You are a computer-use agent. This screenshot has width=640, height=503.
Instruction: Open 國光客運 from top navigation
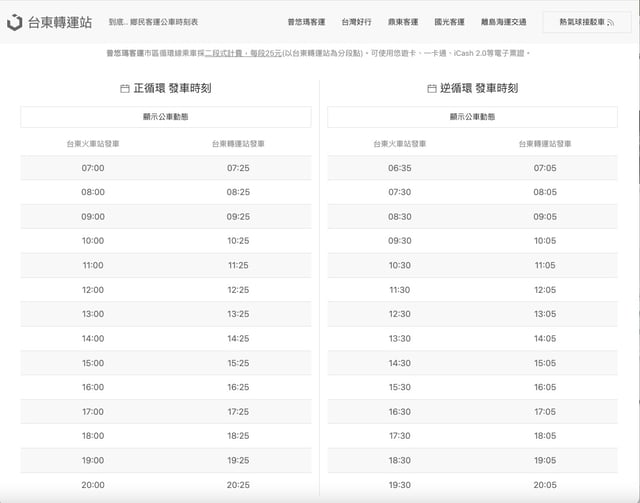(449, 21)
